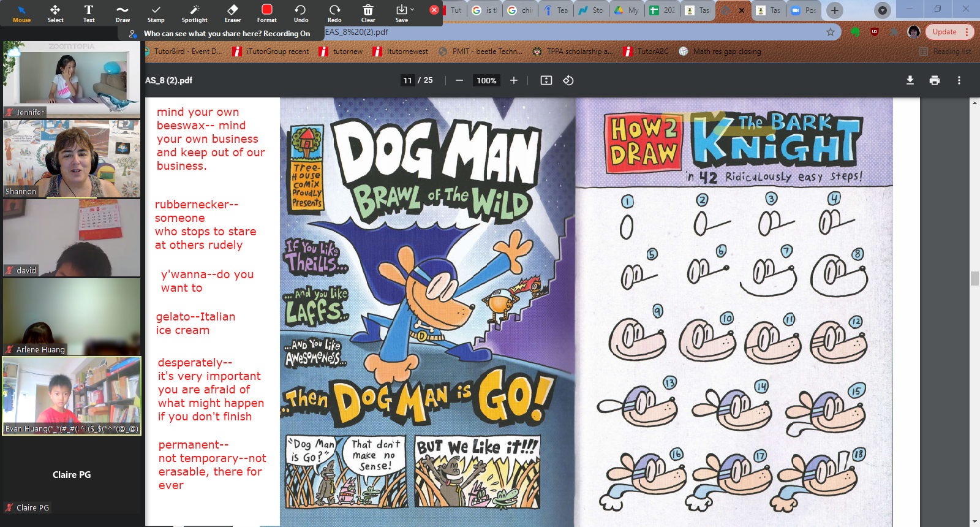
Task: Select Shannon's video thumbnail
Action: tap(72, 159)
